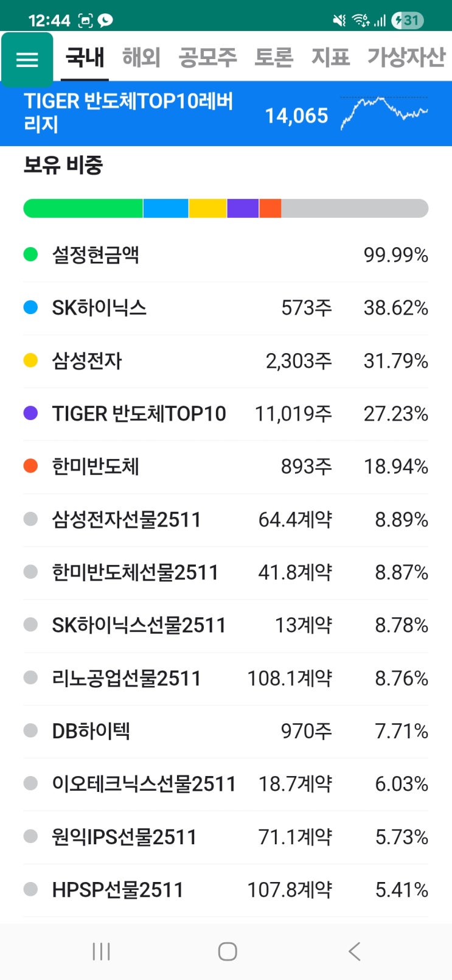Tap the green dot beside 설정현금액
This screenshot has width=452, height=980.
coord(29,254)
